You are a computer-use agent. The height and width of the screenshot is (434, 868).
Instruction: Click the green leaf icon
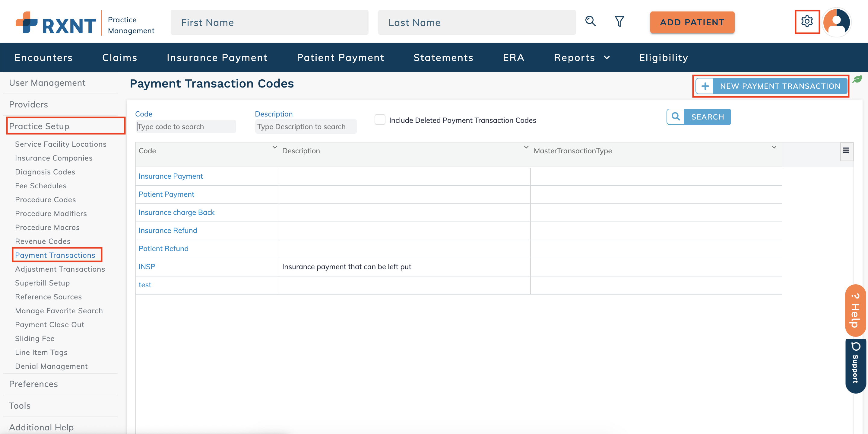click(857, 79)
